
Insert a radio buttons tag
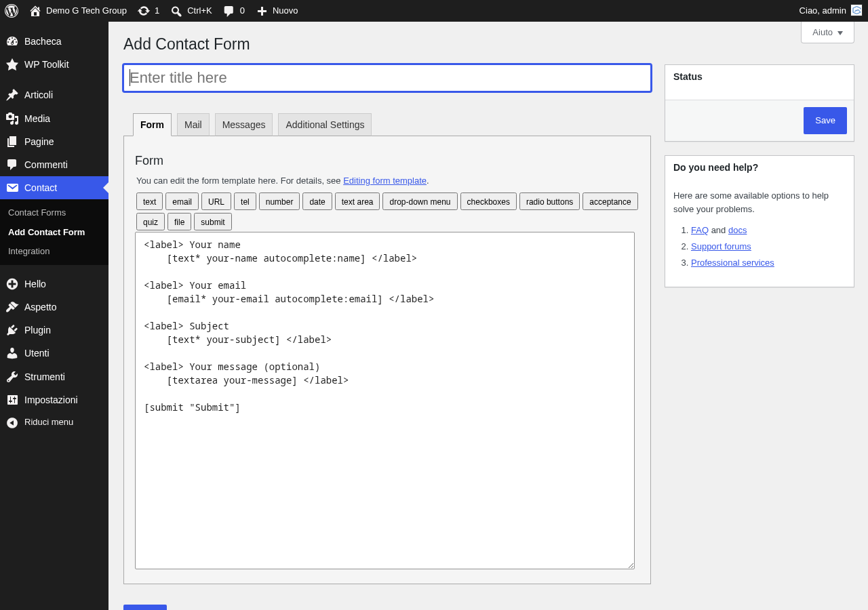(549, 201)
